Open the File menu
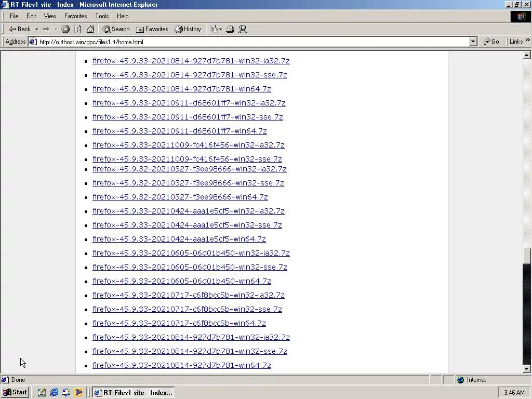532x399 pixels. (x=14, y=16)
